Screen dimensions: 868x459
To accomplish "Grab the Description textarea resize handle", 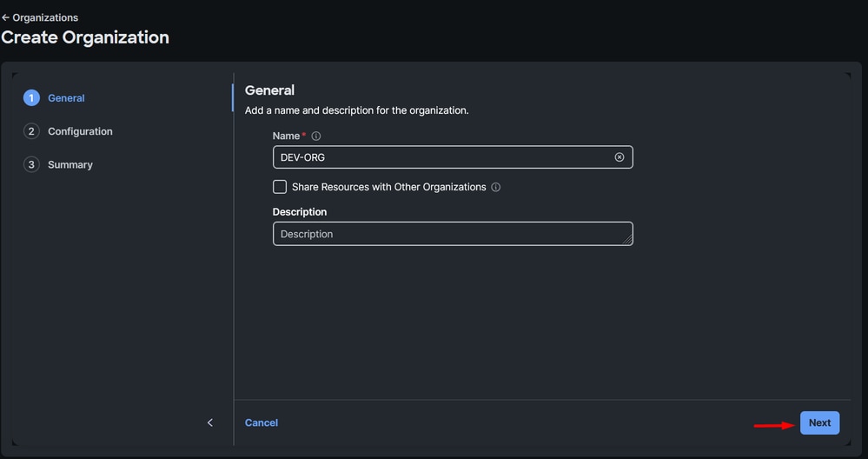I will 627,240.
